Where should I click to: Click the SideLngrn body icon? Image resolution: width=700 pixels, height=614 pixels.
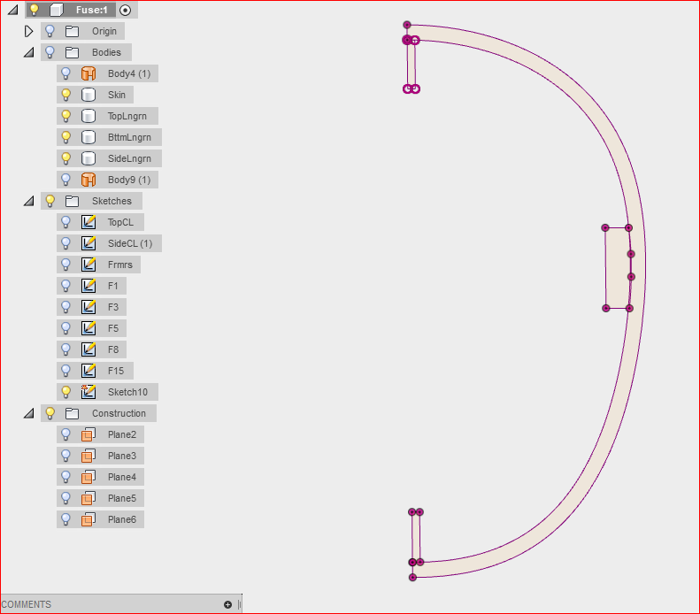pyautogui.click(x=88, y=158)
